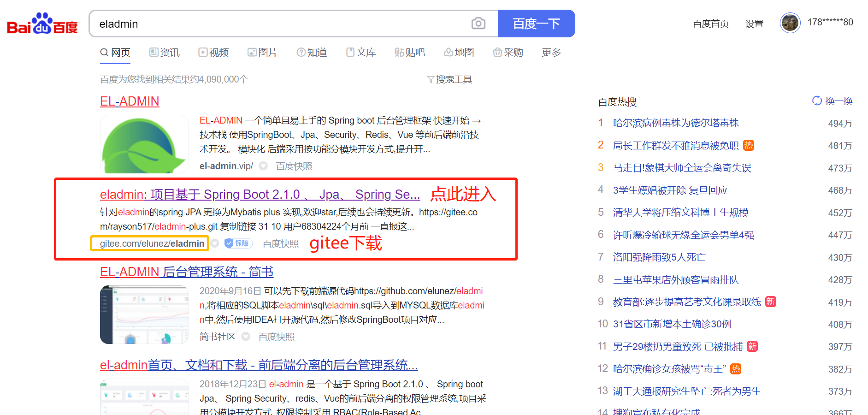
Task: Open hot search 湖工大通报研究生坠亡:死者为男生
Action: pos(687,391)
